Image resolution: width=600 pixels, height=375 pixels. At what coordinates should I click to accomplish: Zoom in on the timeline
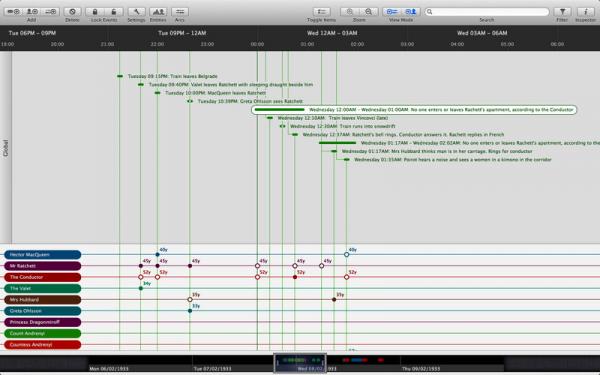tap(350, 12)
